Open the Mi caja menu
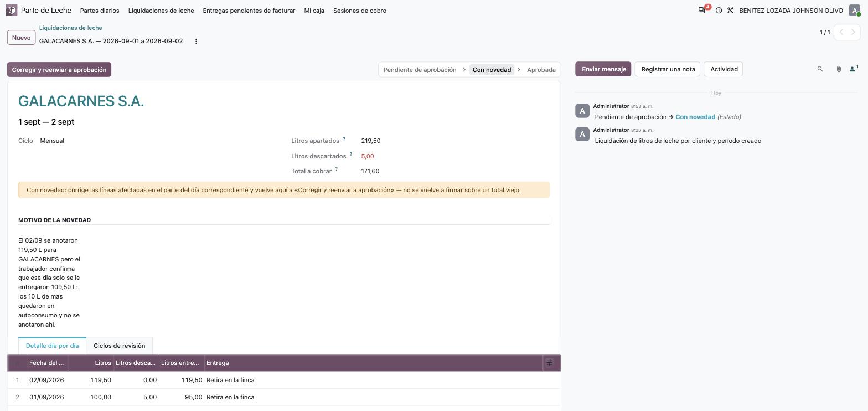The height and width of the screenshot is (411, 868). click(314, 11)
